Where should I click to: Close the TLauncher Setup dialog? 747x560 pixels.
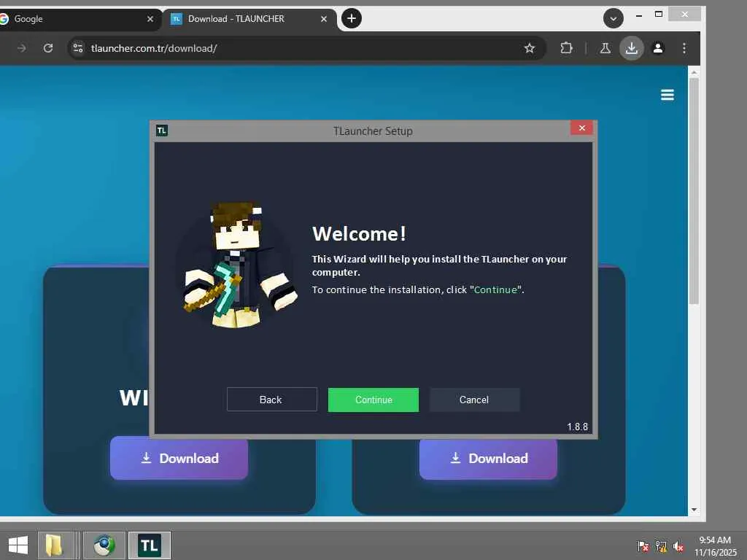point(581,128)
